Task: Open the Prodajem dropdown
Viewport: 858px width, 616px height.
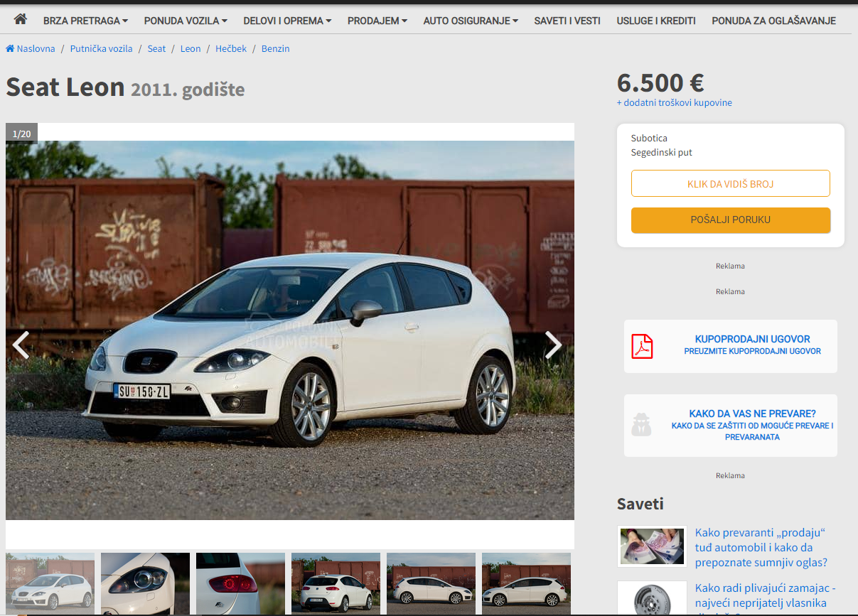Action: coord(377,21)
